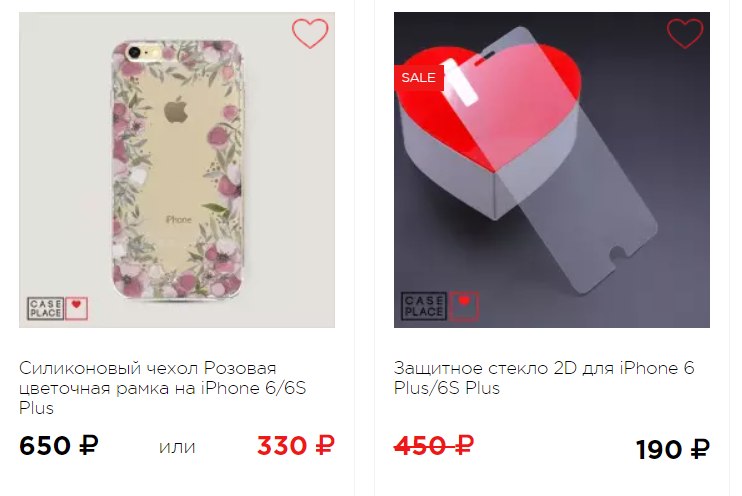
Task: Click the SALE badge on the glass product
Action: pyautogui.click(x=418, y=77)
